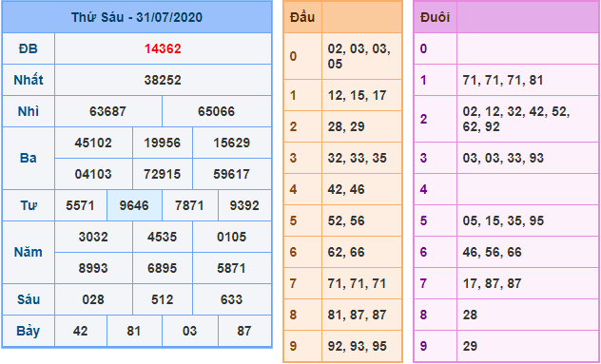Select Năm prize number 4535
Image resolution: width=601 pixels, height=364 pixels.
pyautogui.click(x=163, y=237)
